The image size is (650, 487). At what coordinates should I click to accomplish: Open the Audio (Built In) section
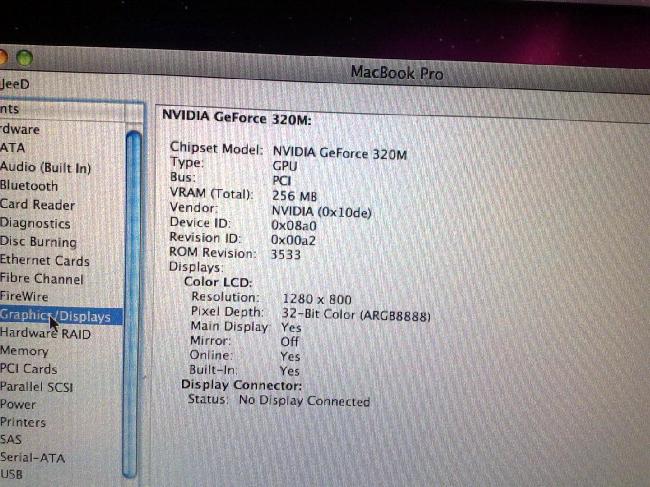[45, 167]
